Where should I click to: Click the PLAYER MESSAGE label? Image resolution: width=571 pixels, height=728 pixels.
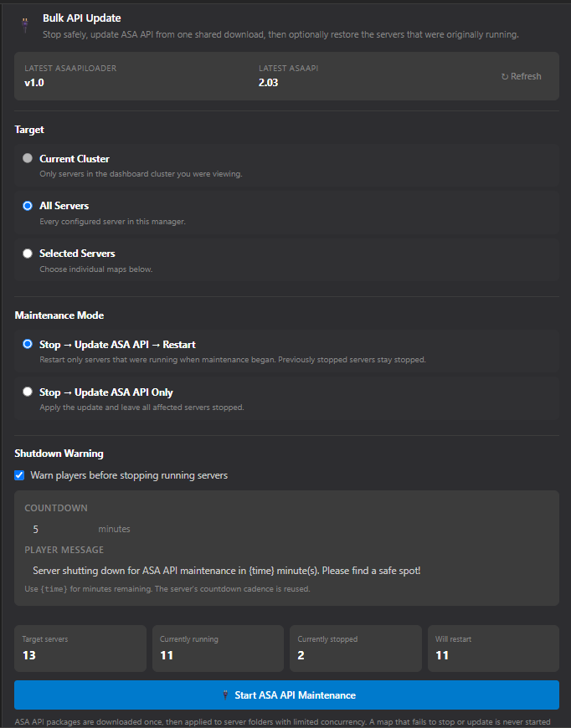(x=64, y=550)
